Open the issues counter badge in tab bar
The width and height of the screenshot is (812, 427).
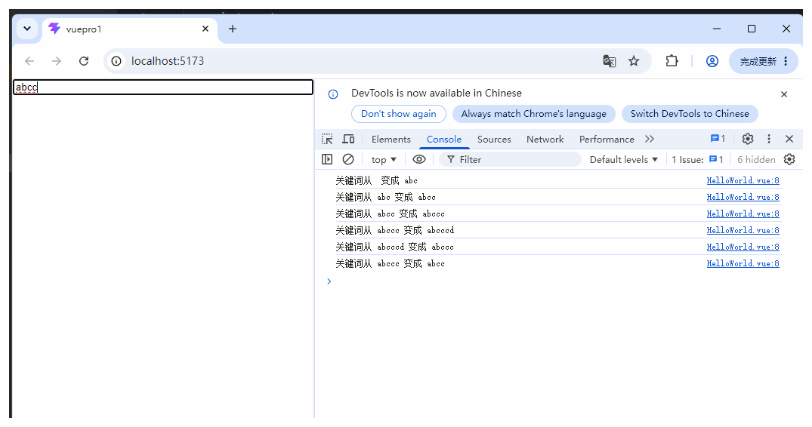pos(718,139)
